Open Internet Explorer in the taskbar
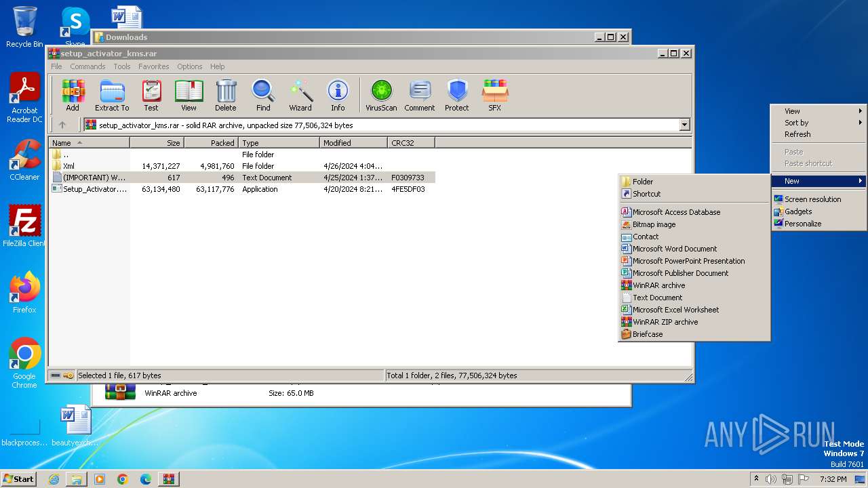The image size is (868, 488). point(54,479)
